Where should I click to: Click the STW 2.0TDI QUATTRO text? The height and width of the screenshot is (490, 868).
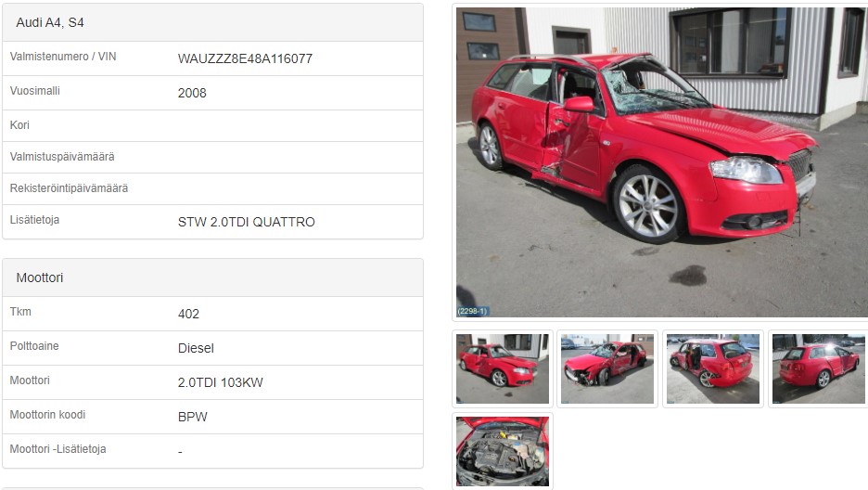tap(247, 222)
